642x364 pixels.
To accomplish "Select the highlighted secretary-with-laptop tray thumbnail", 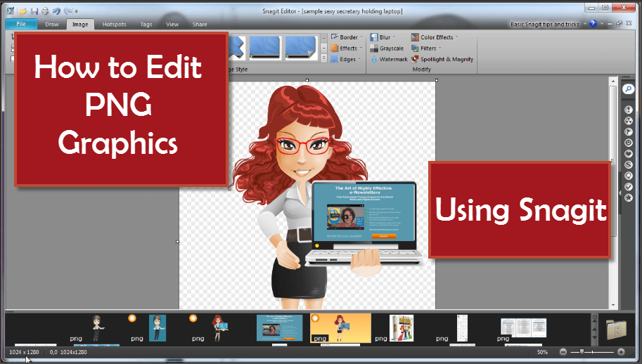I will pos(340,328).
